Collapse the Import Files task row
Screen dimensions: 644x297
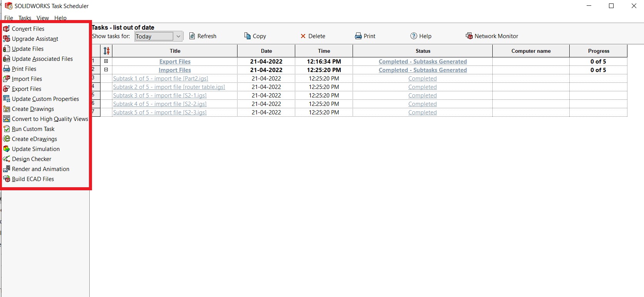(106, 70)
